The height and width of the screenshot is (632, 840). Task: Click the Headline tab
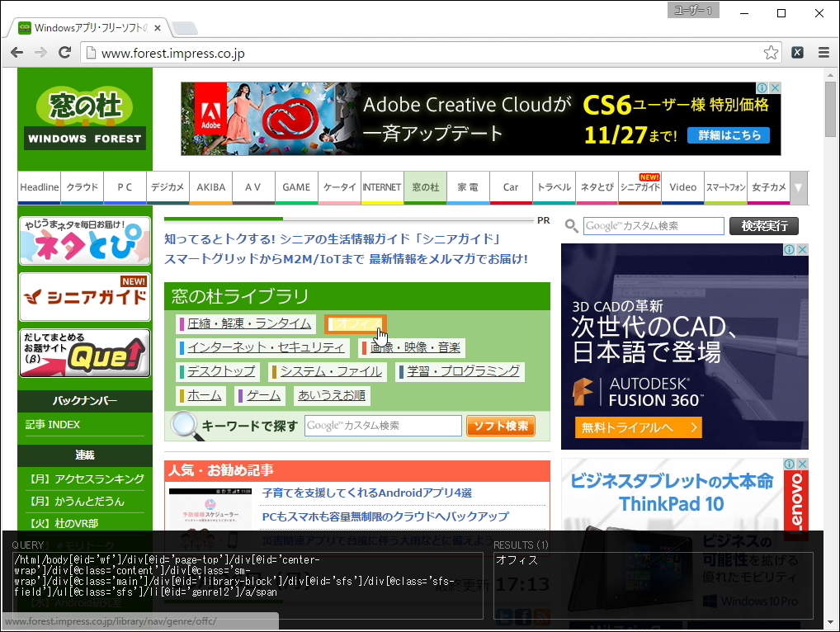coord(39,187)
